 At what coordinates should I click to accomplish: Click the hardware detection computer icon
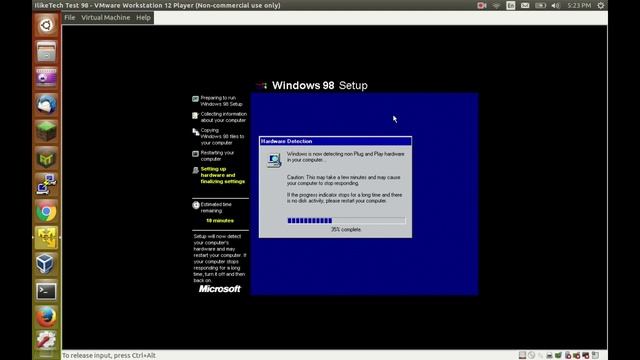[274, 160]
